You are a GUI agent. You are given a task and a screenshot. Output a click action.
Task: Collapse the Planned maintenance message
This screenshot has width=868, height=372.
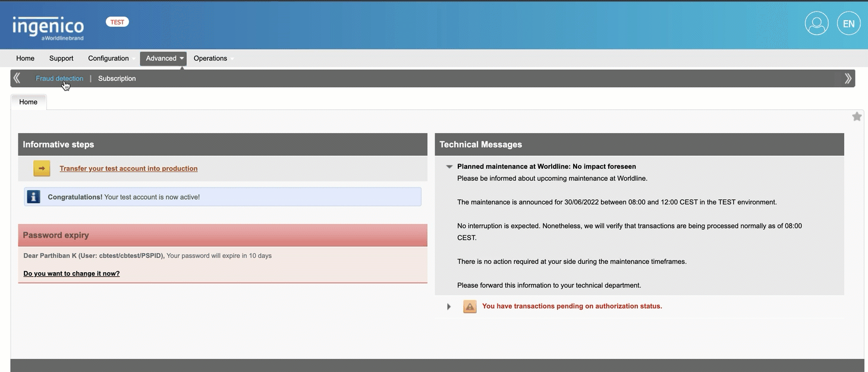pos(449,167)
